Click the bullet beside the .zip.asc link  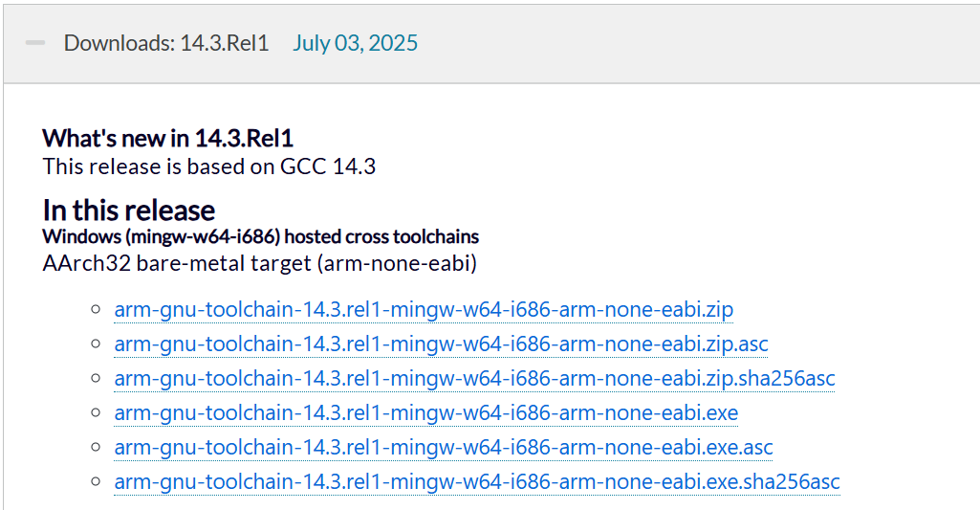coord(96,344)
